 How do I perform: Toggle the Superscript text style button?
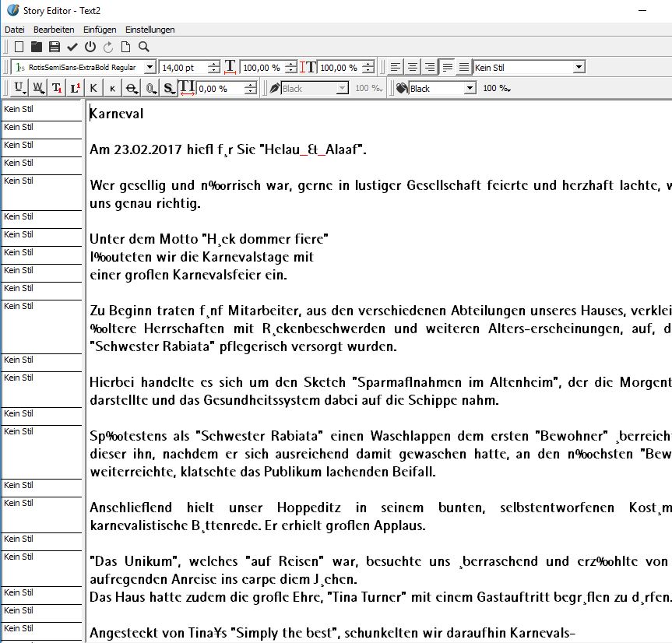[75, 89]
